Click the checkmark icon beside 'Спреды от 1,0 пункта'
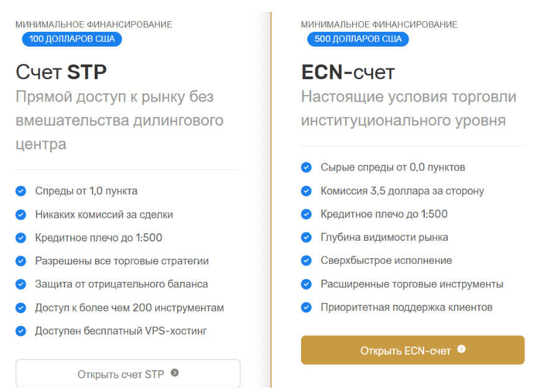543x392 pixels. coord(22,192)
